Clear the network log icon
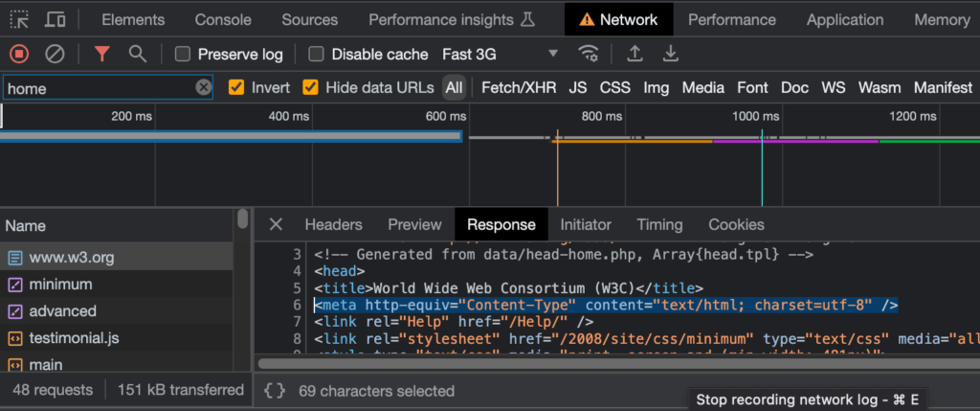Viewport: 980px width, 411px height. (x=55, y=54)
